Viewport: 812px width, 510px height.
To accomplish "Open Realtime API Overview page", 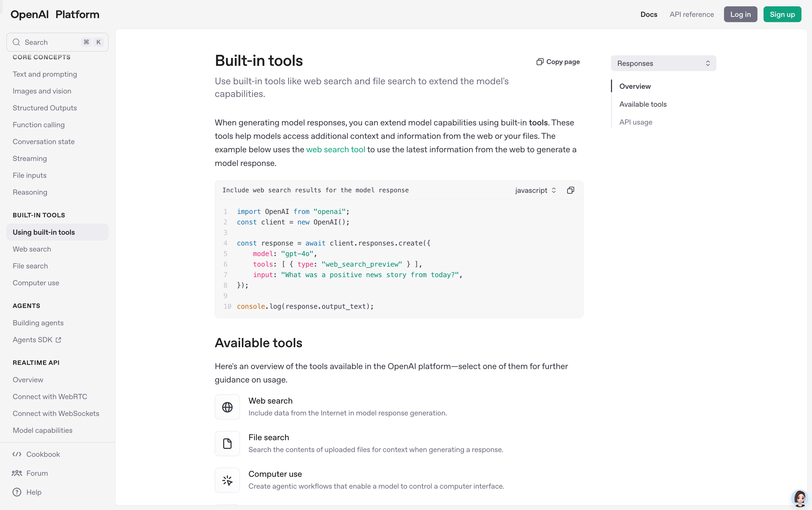I will coord(28,380).
